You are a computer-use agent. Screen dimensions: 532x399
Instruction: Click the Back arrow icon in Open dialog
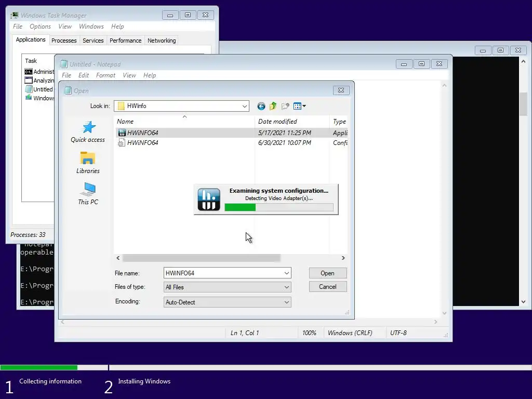[x=261, y=106]
